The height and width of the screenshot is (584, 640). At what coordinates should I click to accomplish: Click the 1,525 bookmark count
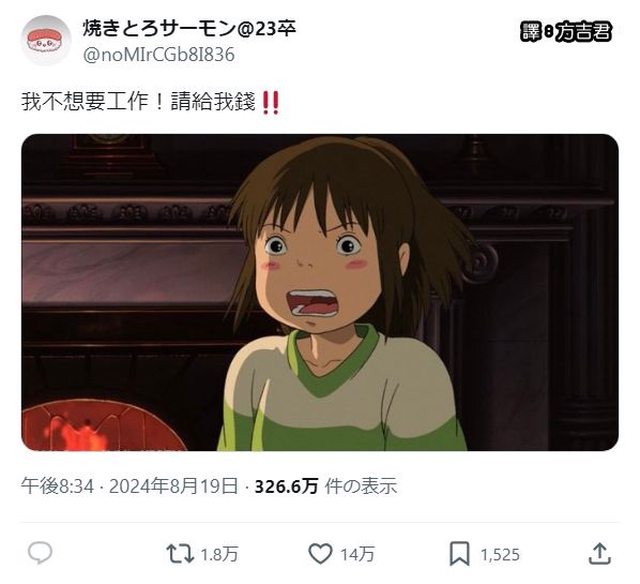500,554
